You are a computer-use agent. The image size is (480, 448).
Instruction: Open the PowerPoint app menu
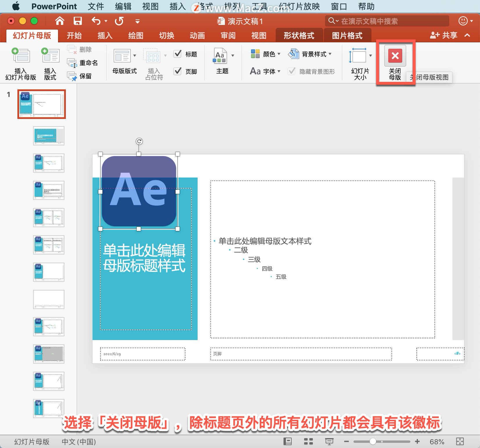click(54, 6)
